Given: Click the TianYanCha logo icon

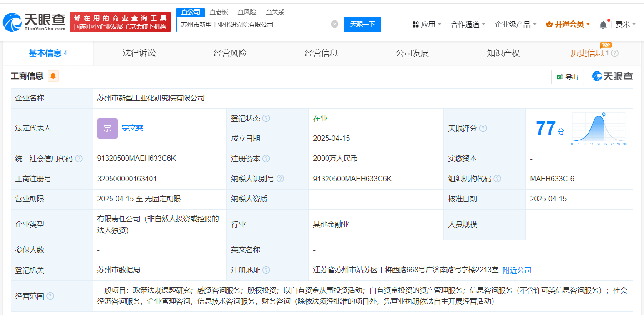Looking at the screenshot, I should click(12, 22).
